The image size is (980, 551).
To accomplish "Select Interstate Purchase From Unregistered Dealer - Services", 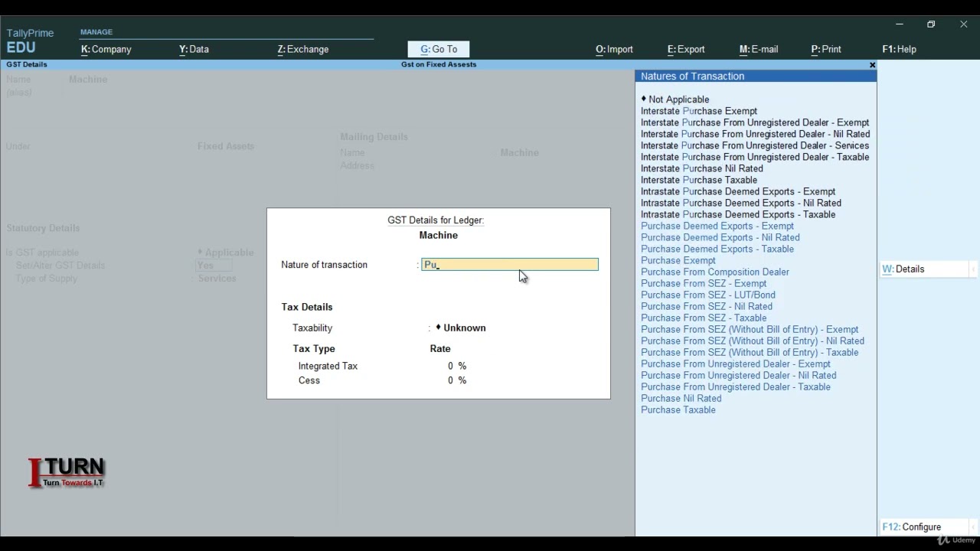I will point(755,145).
